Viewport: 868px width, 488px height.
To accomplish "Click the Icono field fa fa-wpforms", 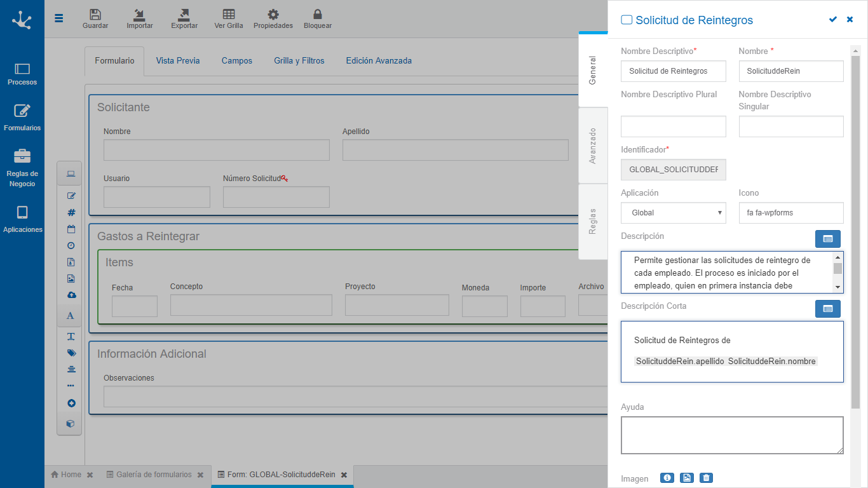I will (791, 213).
